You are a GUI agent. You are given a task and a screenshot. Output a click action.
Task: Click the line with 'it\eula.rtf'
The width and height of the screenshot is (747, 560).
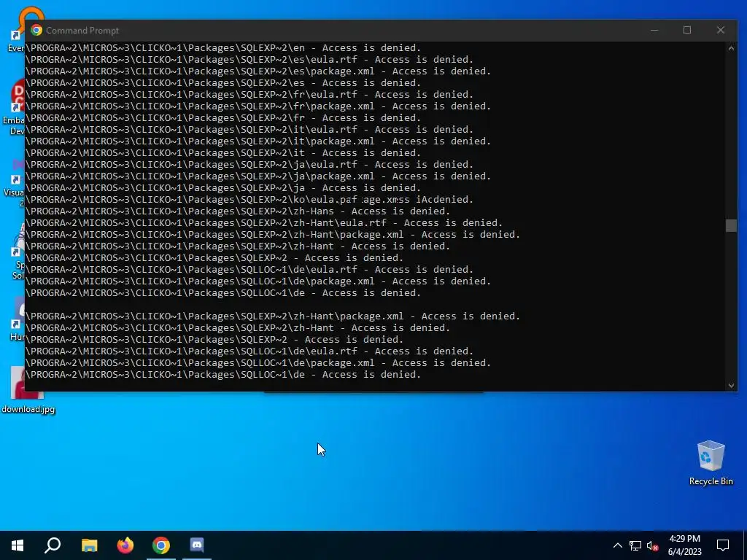click(x=249, y=130)
